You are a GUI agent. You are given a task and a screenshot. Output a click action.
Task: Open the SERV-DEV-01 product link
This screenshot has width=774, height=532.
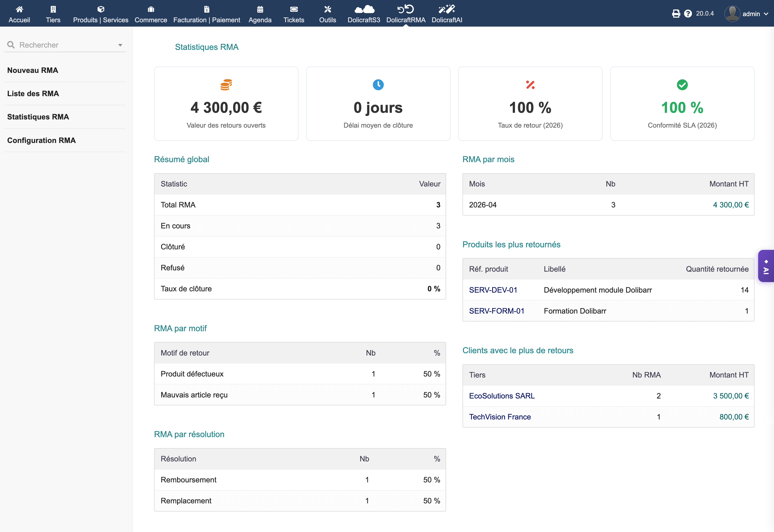point(493,290)
